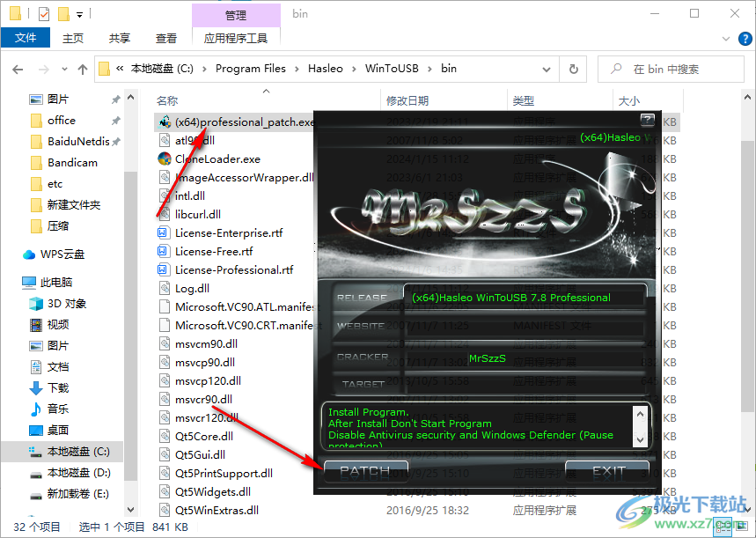Click the PATCH button in the patcher

tap(365, 471)
